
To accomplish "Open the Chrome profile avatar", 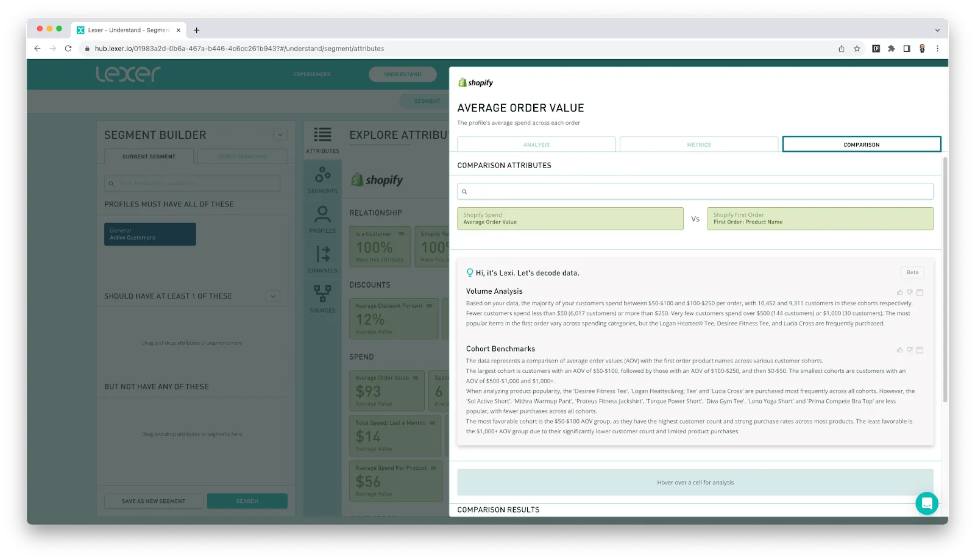I will (x=922, y=49).
